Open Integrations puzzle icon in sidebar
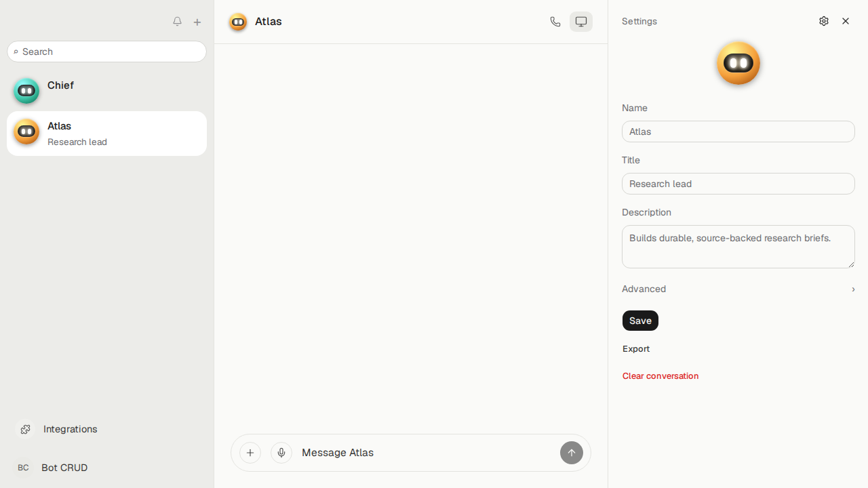Viewport: 868px width, 488px height. pos(25,429)
